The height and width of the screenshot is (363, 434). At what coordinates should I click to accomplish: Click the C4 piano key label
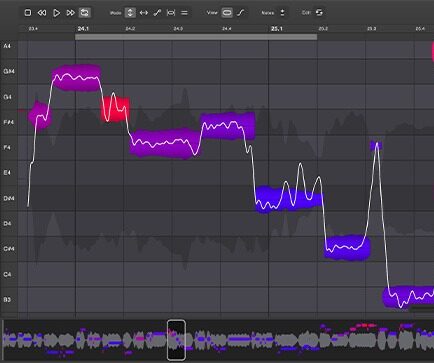click(7, 274)
